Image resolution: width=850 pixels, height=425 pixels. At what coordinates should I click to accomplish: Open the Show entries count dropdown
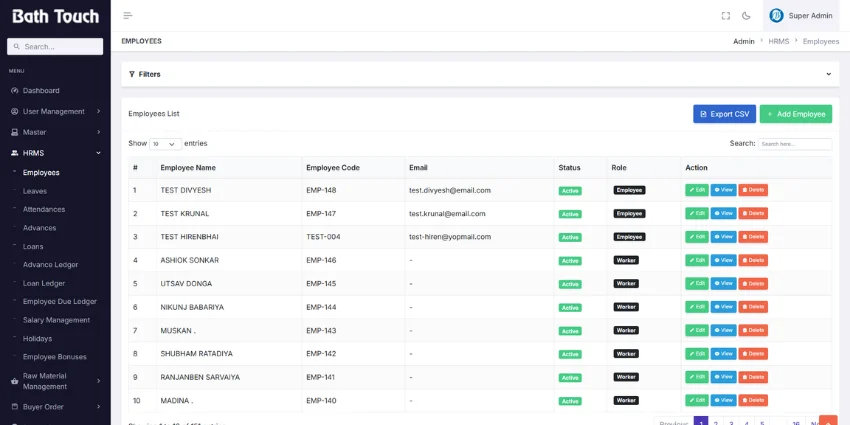(x=165, y=144)
